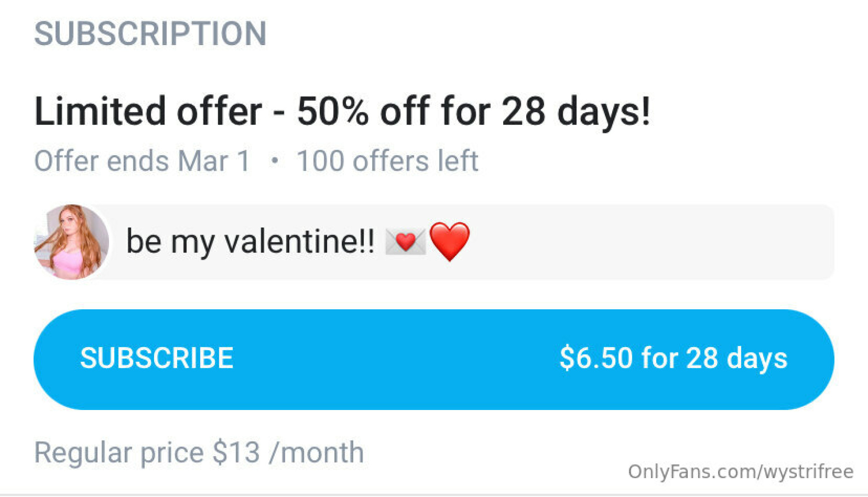The height and width of the screenshot is (497, 868).
Task: Select the "$13" regular price amount
Action: tap(236, 452)
